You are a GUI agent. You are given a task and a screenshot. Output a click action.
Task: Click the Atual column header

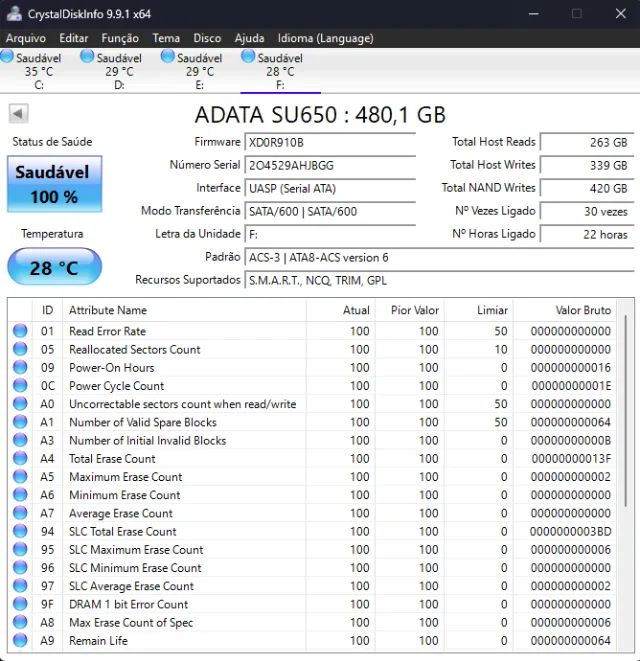click(341, 310)
